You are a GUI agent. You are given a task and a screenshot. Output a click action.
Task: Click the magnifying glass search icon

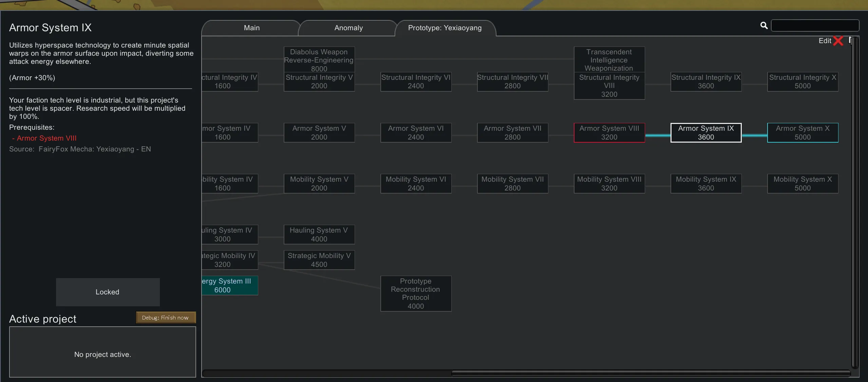click(x=764, y=25)
